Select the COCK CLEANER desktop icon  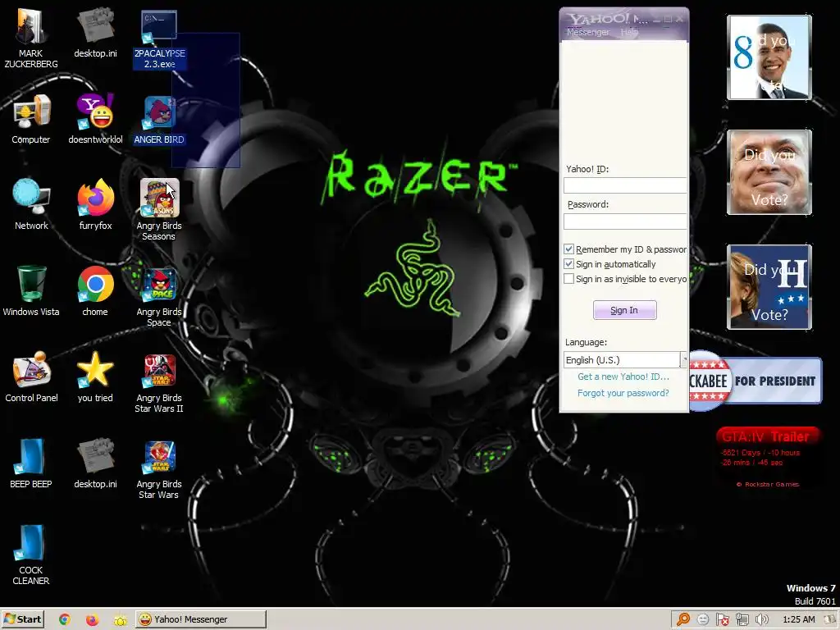click(31, 555)
